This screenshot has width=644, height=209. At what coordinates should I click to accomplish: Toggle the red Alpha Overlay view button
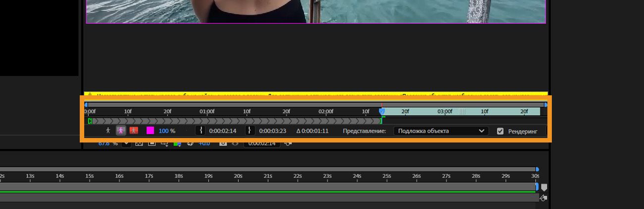pyautogui.click(x=133, y=131)
